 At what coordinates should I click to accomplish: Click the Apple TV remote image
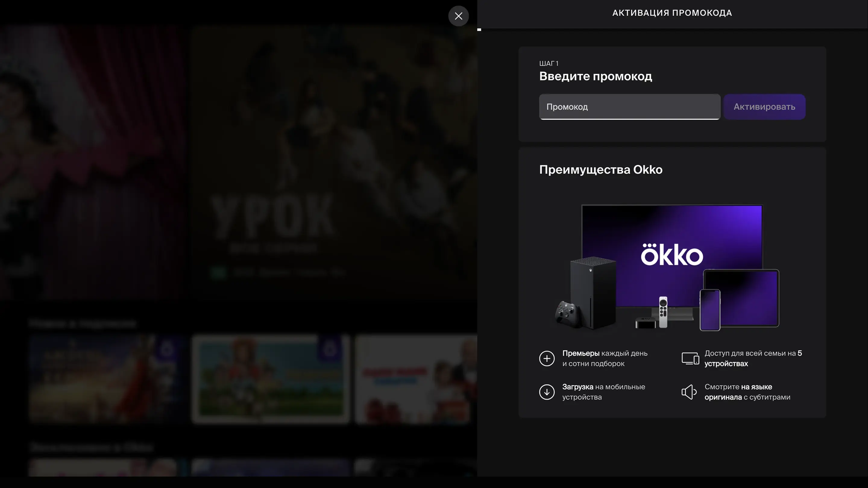[x=663, y=311]
